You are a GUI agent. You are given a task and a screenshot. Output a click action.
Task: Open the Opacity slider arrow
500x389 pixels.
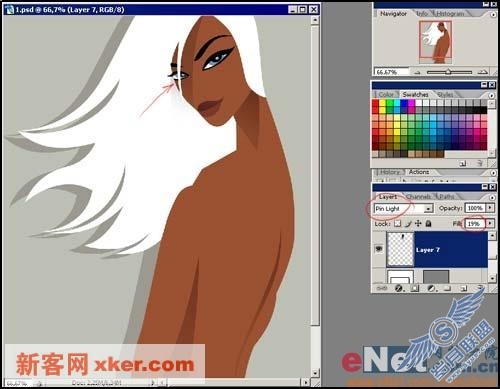point(490,208)
